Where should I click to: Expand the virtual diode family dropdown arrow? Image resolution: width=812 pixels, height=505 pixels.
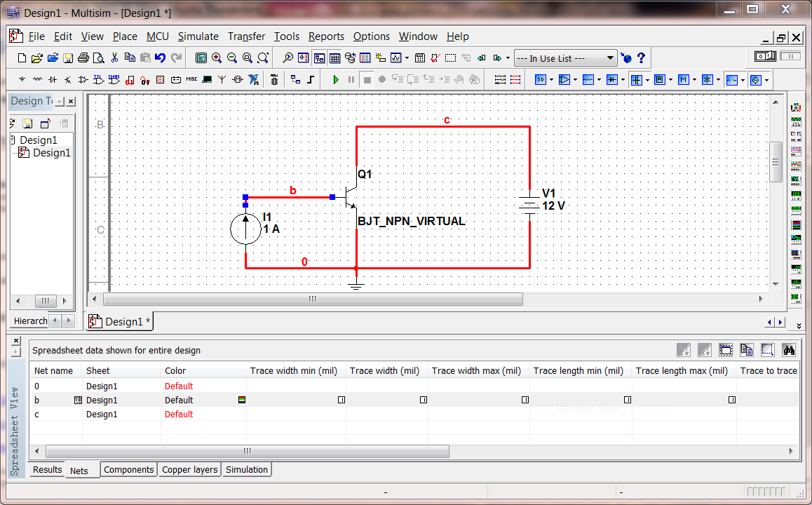(623, 80)
